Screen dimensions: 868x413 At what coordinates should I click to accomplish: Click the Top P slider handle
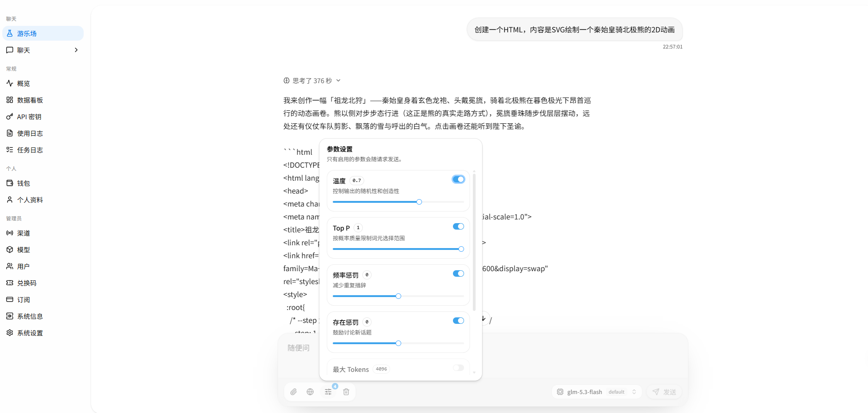[x=461, y=249]
